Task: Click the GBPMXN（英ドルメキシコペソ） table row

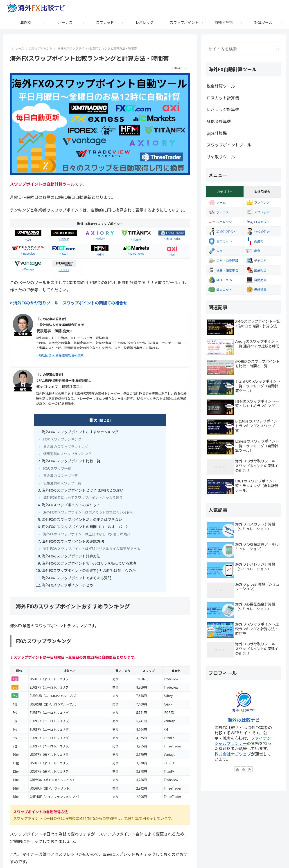Action: tap(100, 780)
